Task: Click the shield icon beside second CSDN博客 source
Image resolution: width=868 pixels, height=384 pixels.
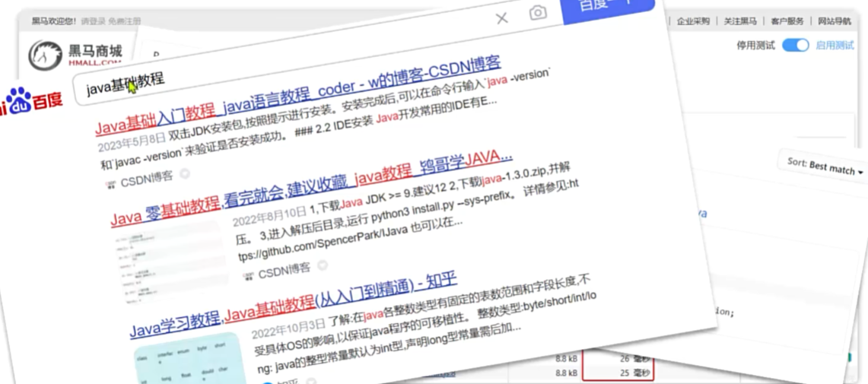Action: [323, 266]
